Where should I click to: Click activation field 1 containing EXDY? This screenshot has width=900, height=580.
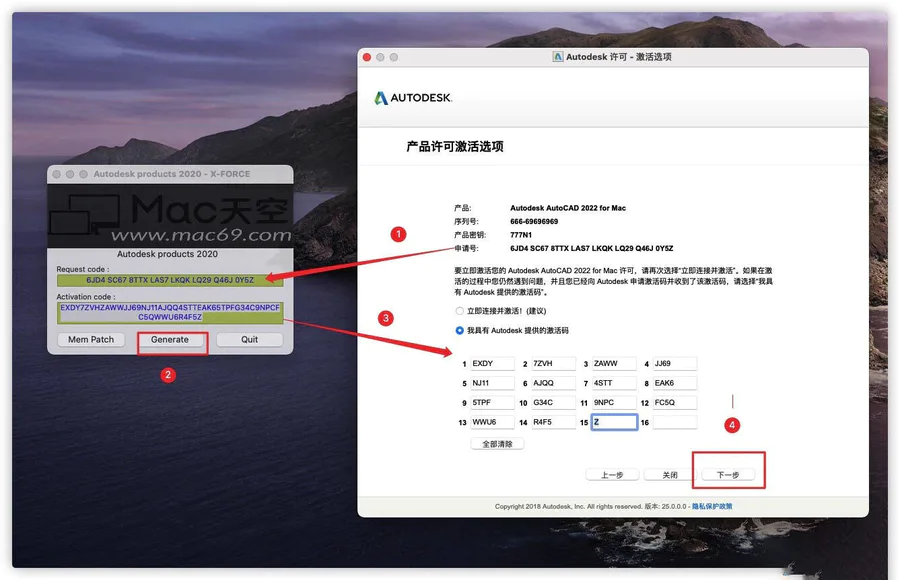coord(492,364)
